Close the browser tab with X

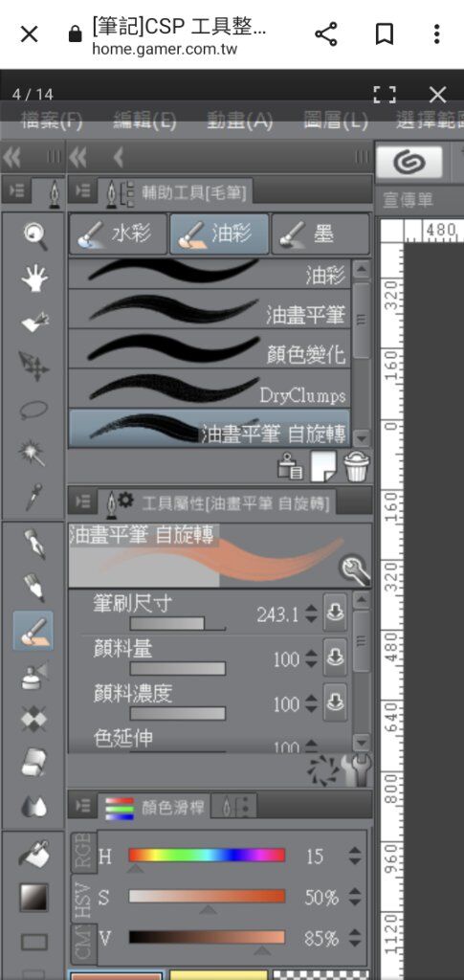click(30, 33)
